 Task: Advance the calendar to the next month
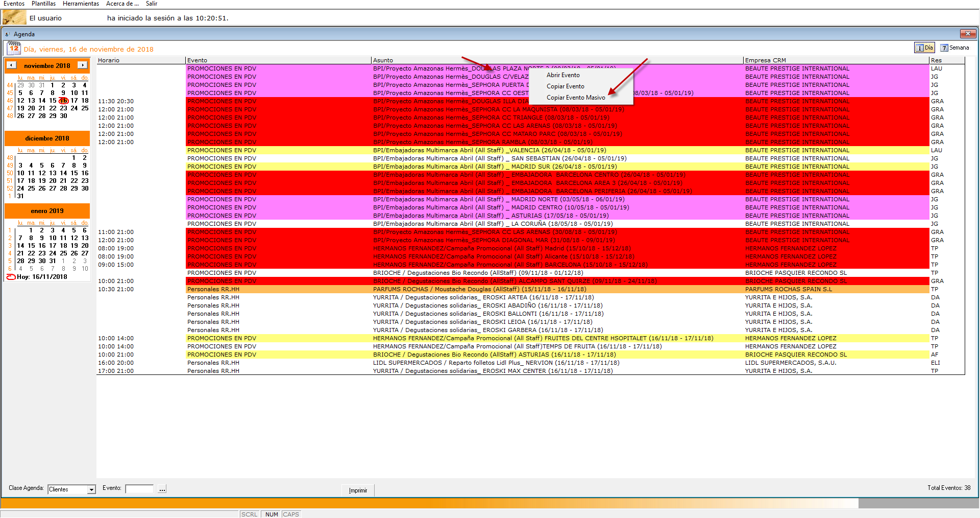tap(82, 65)
